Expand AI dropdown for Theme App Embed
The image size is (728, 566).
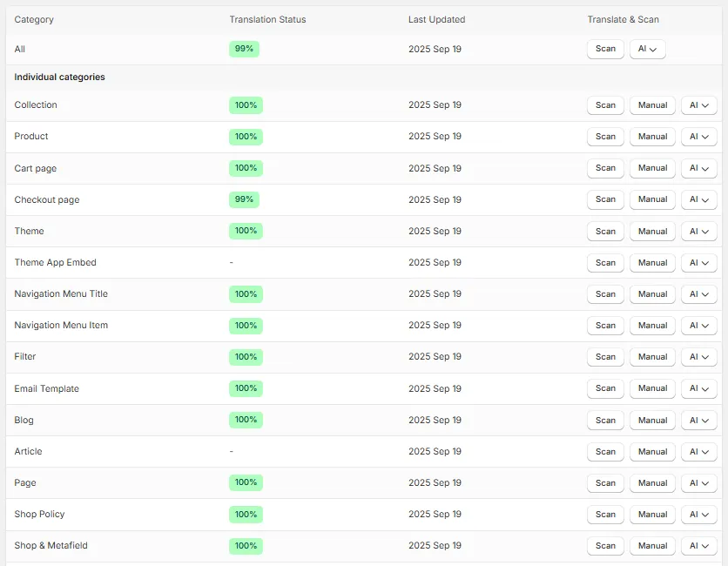[x=698, y=263]
